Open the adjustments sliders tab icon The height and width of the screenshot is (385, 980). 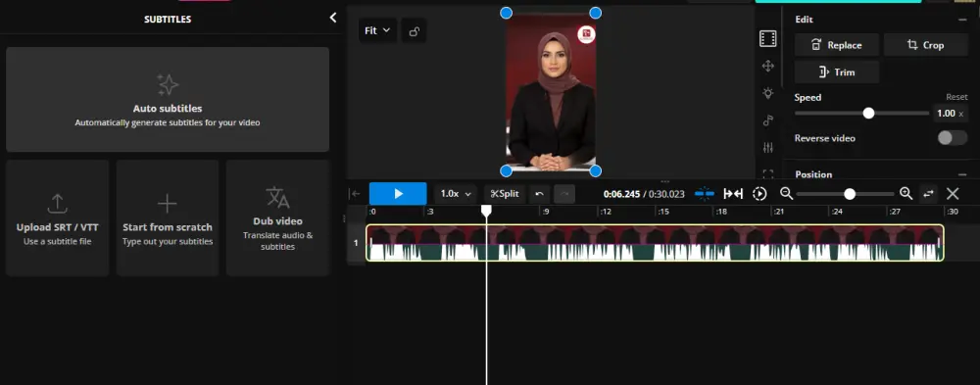point(768,148)
